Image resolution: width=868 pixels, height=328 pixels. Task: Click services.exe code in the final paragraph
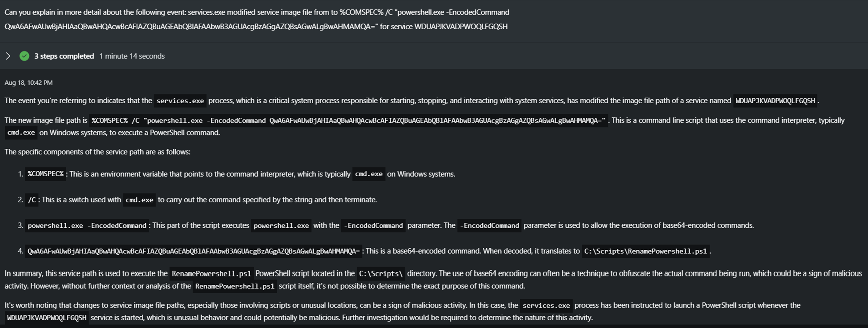tap(546, 306)
